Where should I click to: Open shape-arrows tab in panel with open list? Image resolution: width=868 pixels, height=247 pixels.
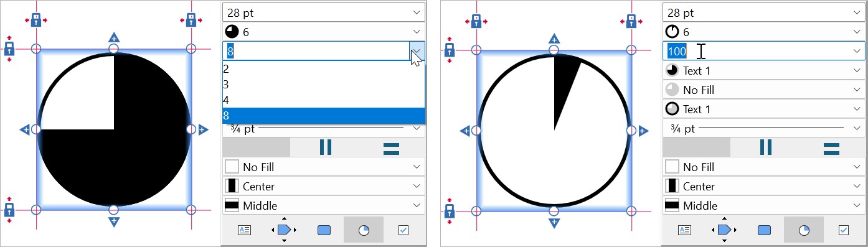point(284,230)
